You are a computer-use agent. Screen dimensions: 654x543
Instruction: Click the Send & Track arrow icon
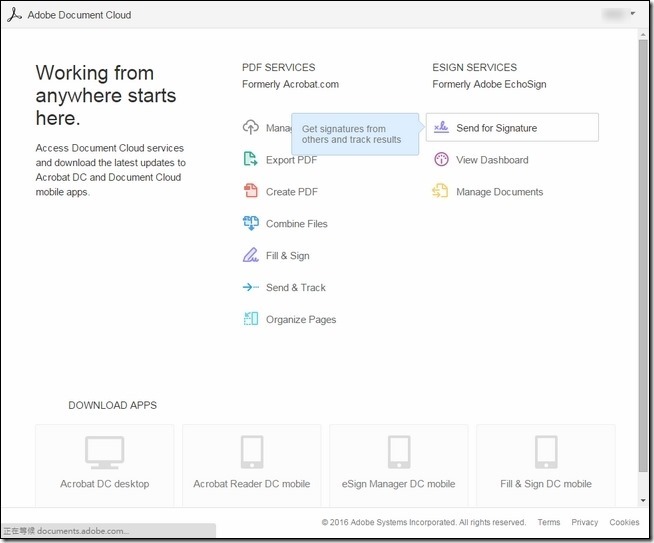pos(251,287)
